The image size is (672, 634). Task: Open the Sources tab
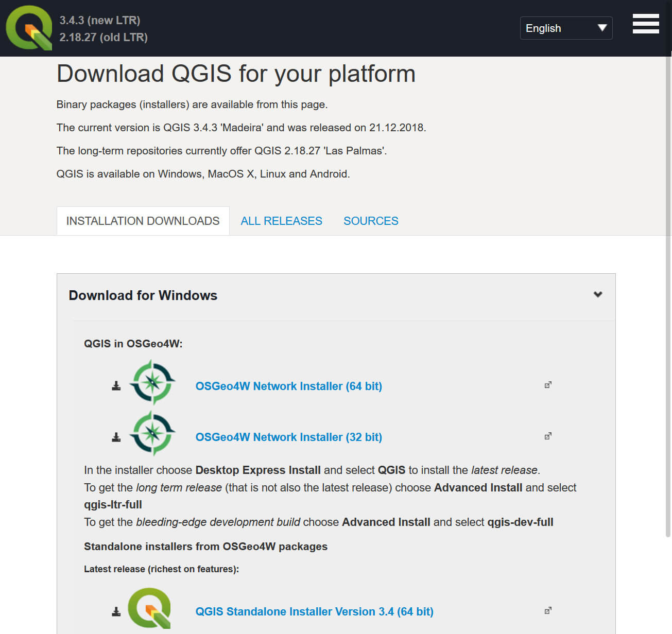pos(371,221)
